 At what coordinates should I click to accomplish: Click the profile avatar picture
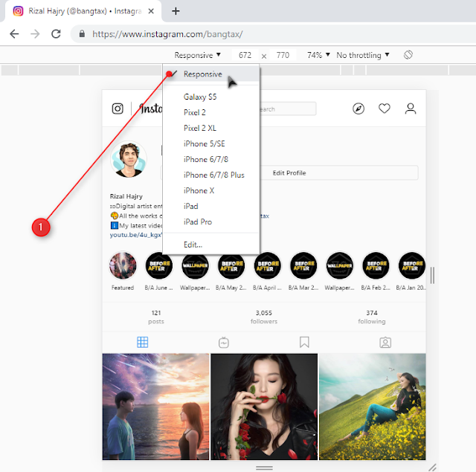pos(129,159)
